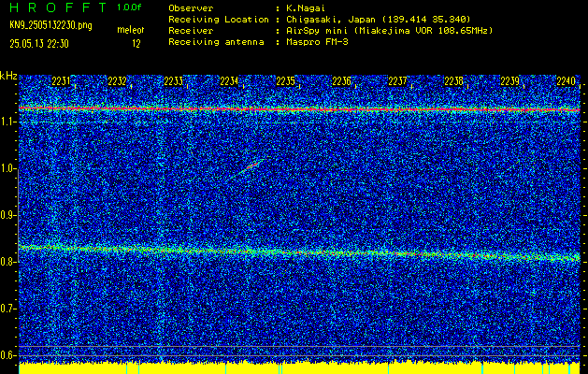This screenshot has width=588, height=374.
Task: Click the 2235 time marker
Action: [285, 81]
